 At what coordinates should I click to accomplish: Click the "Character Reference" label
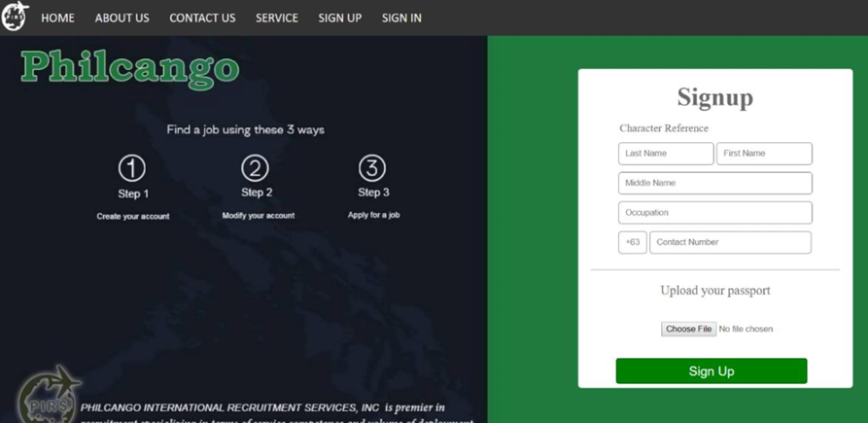point(664,128)
